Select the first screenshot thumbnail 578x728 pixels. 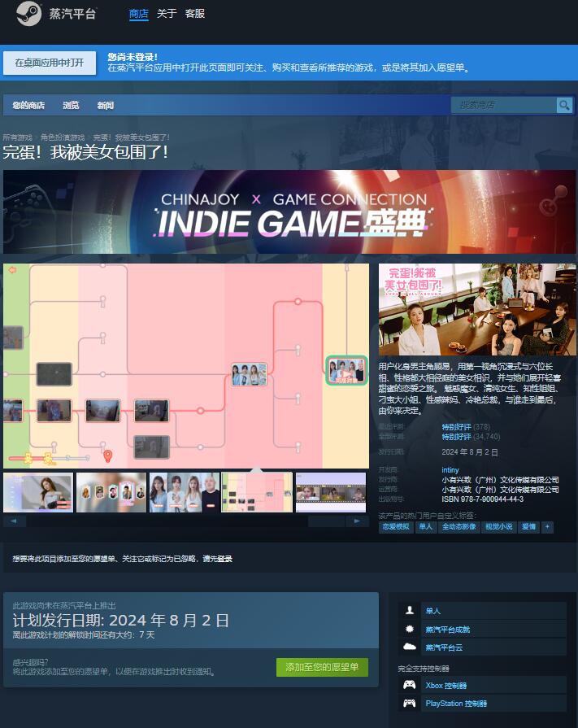pyautogui.click(x=37, y=492)
